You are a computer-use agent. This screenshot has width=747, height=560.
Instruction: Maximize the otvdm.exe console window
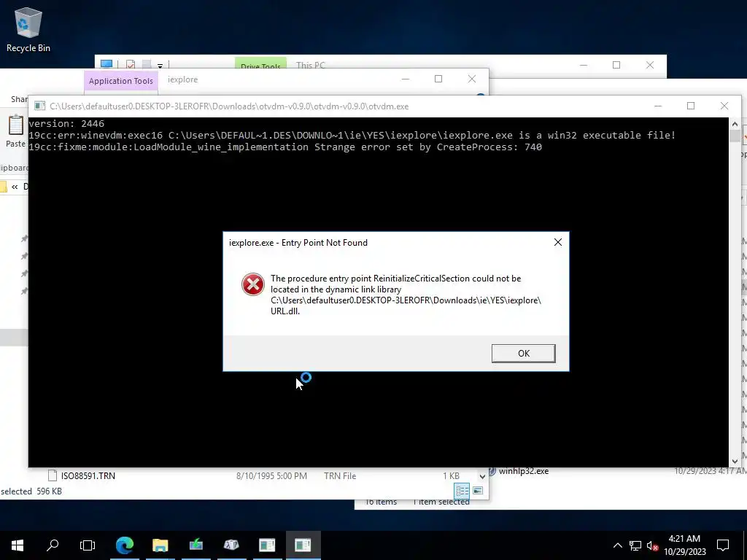(x=690, y=106)
